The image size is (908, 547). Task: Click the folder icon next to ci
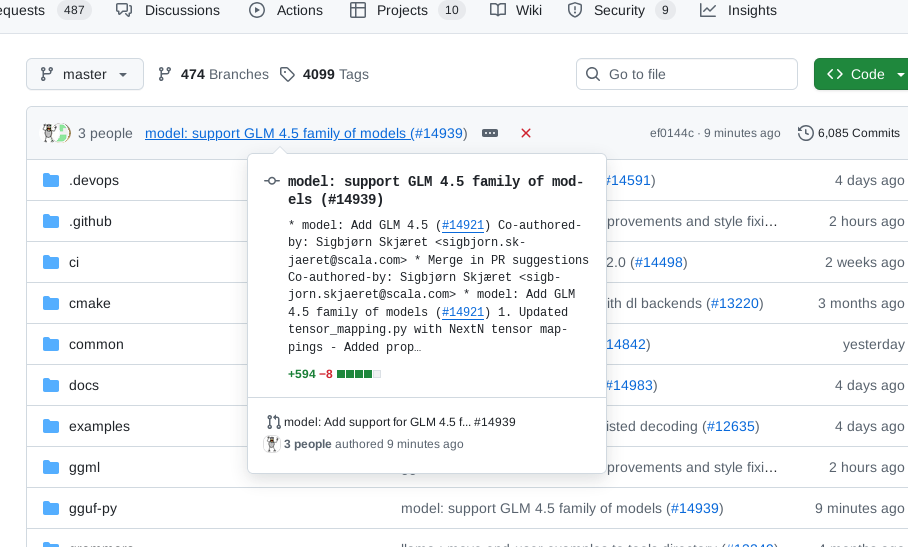point(51,262)
